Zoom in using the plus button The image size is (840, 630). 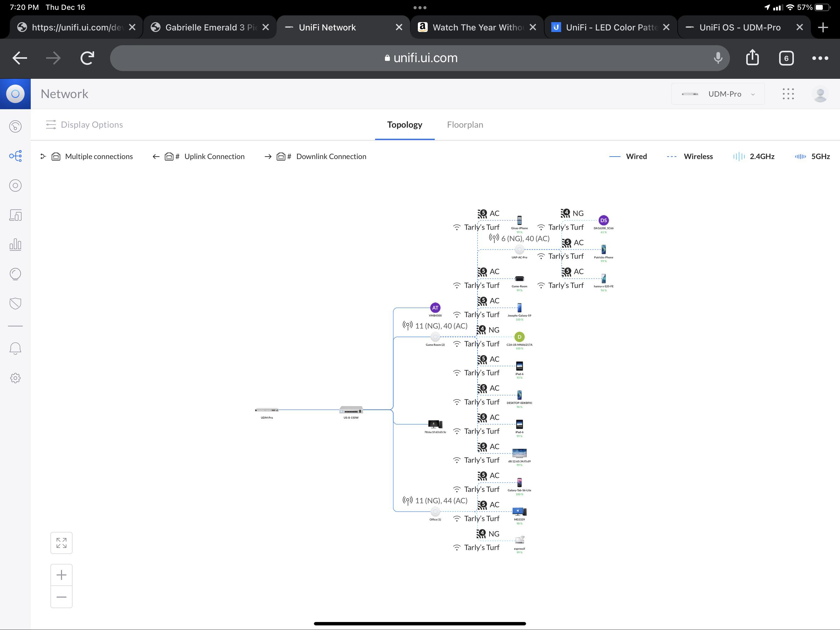click(61, 575)
